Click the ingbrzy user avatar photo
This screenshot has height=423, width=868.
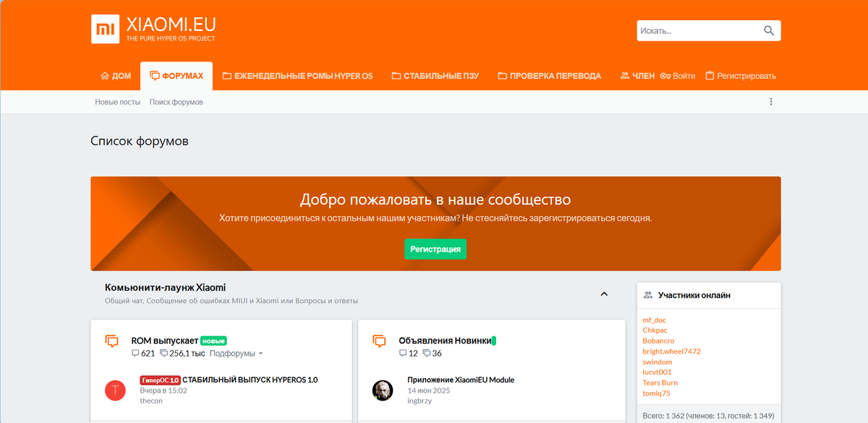(383, 390)
